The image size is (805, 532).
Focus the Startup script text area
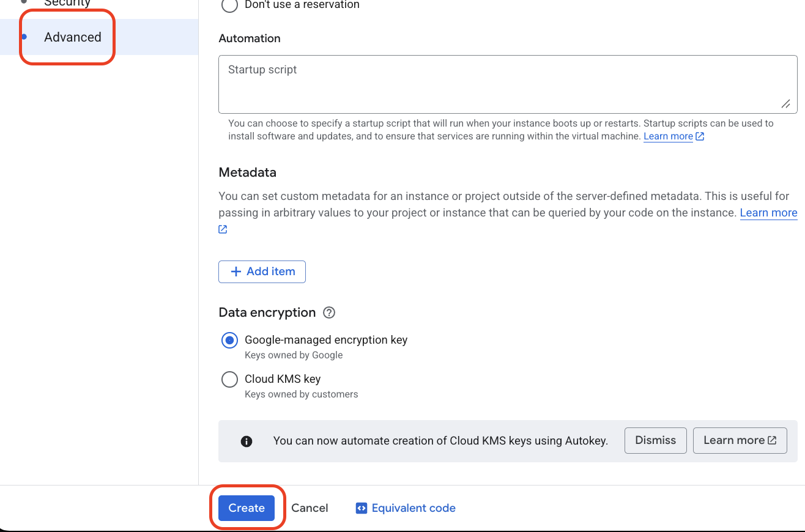tap(508, 84)
